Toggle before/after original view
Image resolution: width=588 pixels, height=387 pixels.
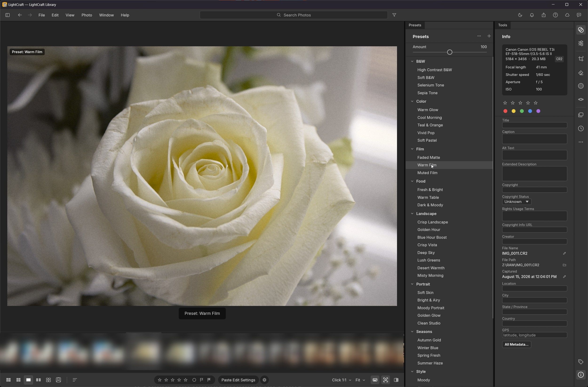tap(396, 380)
